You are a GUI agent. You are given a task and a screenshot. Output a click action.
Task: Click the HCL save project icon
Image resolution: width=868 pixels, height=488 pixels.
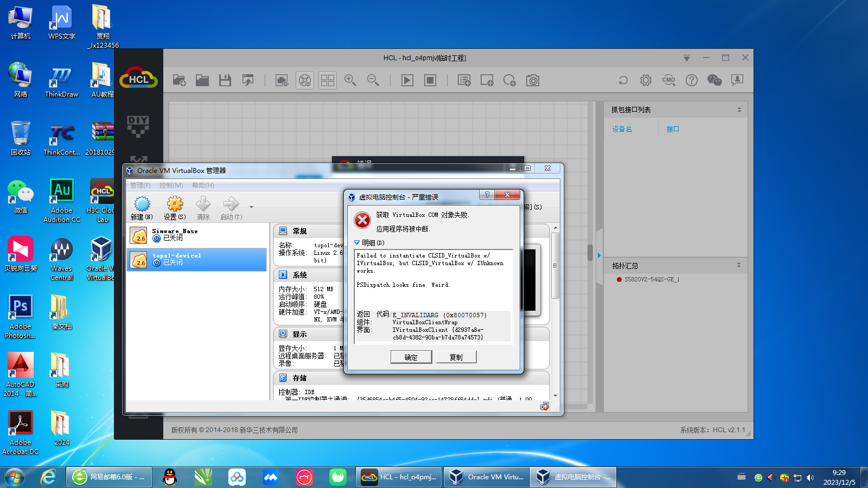(x=225, y=81)
